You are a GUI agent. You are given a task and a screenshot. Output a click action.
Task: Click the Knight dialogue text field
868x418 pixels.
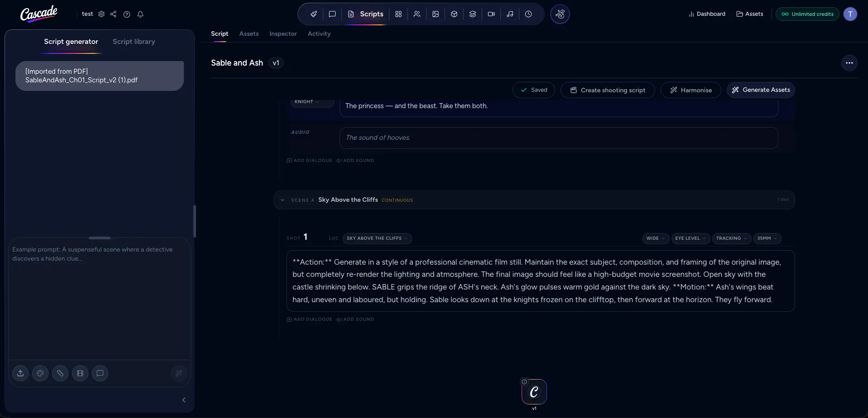tap(559, 107)
